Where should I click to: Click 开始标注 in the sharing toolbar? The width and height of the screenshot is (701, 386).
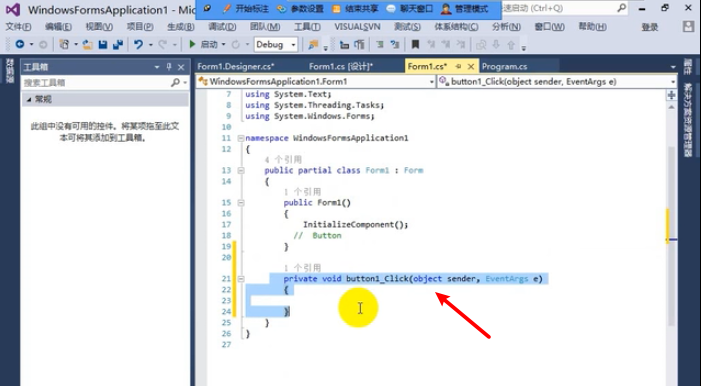(x=246, y=8)
